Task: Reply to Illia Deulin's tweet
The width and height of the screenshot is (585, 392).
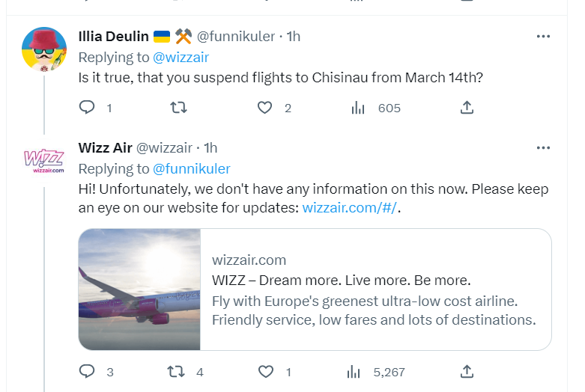Action: (x=88, y=108)
